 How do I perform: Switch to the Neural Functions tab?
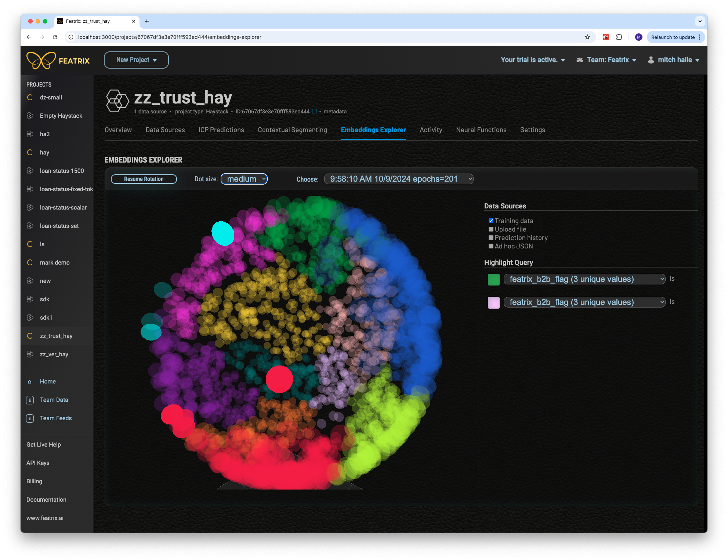tap(481, 130)
